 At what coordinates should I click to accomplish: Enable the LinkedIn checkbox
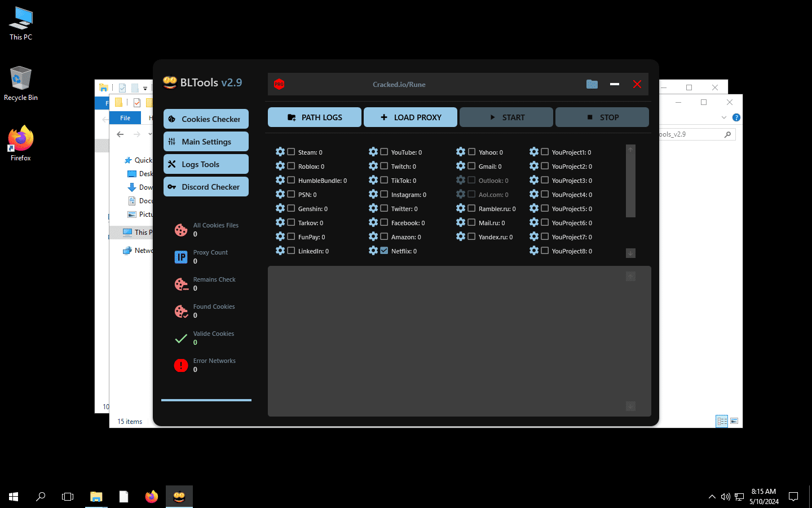point(291,251)
